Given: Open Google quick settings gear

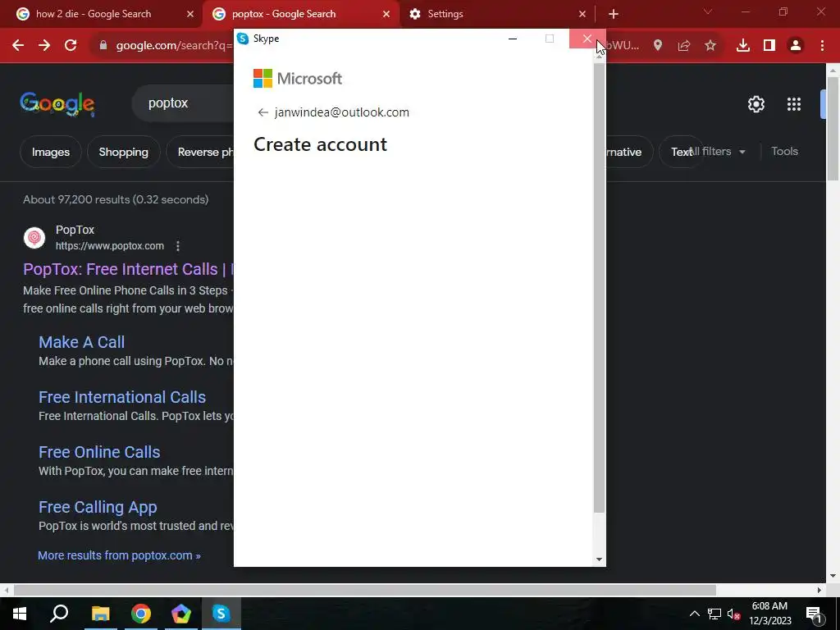Looking at the screenshot, I should tap(756, 104).
